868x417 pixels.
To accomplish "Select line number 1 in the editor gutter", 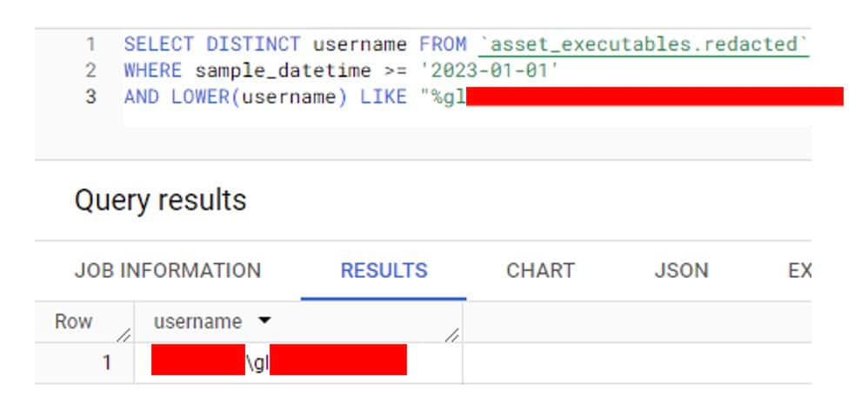I will pos(90,43).
